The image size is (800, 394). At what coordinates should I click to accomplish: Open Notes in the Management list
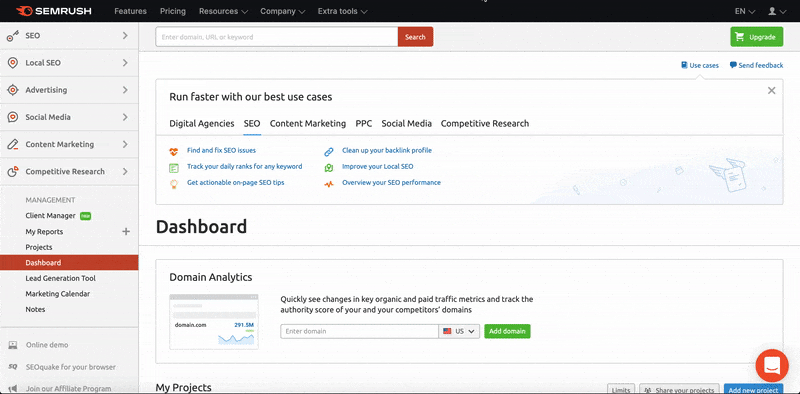point(35,309)
